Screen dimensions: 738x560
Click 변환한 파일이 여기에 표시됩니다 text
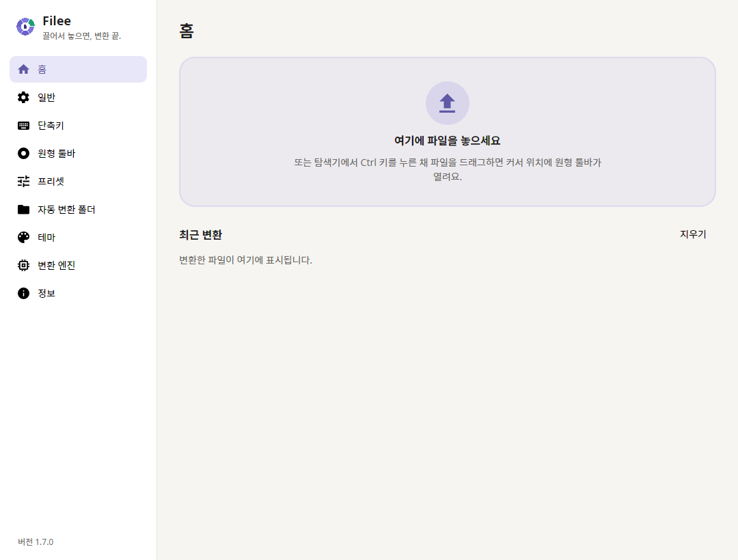[246, 260]
